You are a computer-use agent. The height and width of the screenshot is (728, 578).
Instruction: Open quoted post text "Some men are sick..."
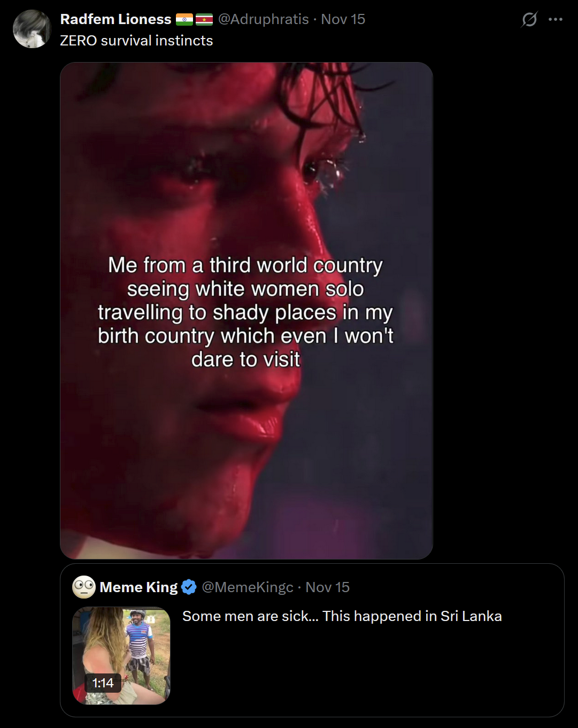coord(342,616)
